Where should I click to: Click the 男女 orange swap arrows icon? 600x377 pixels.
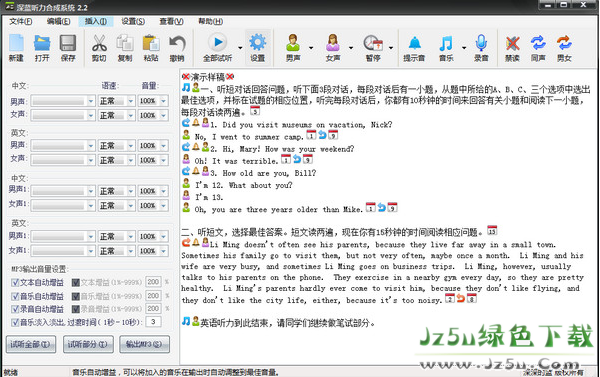[564, 48]
